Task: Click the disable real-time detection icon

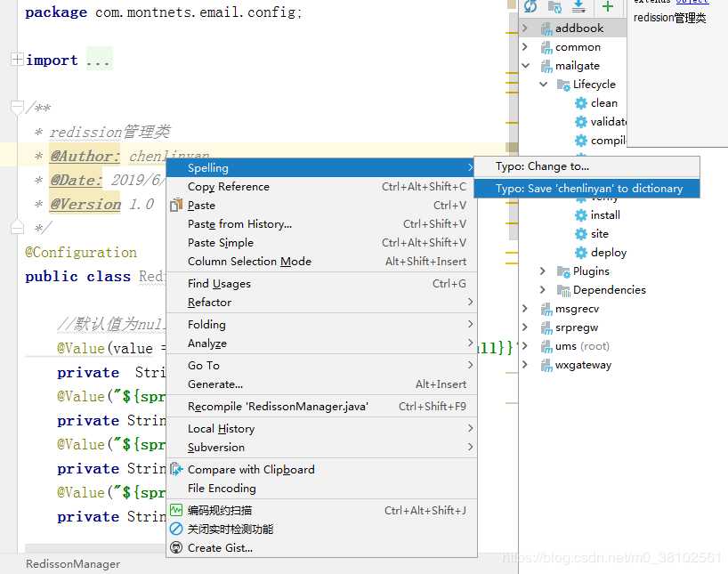Action: [176, 529]
